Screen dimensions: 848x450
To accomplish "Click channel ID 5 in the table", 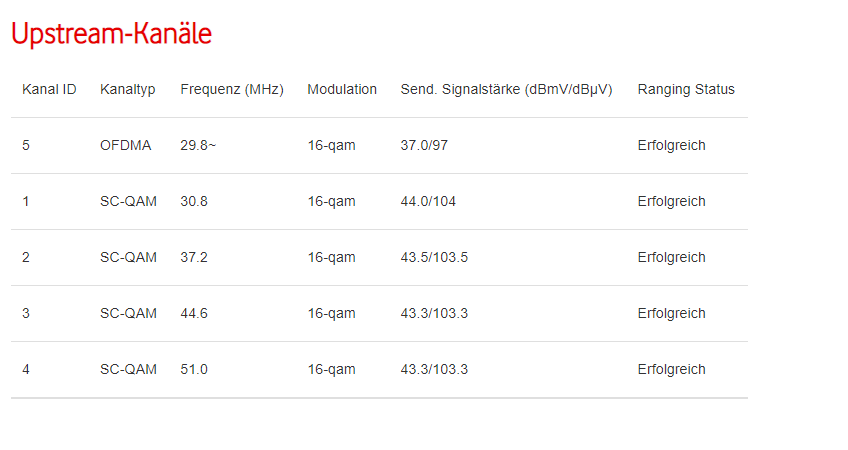I will tap(26, 145).
